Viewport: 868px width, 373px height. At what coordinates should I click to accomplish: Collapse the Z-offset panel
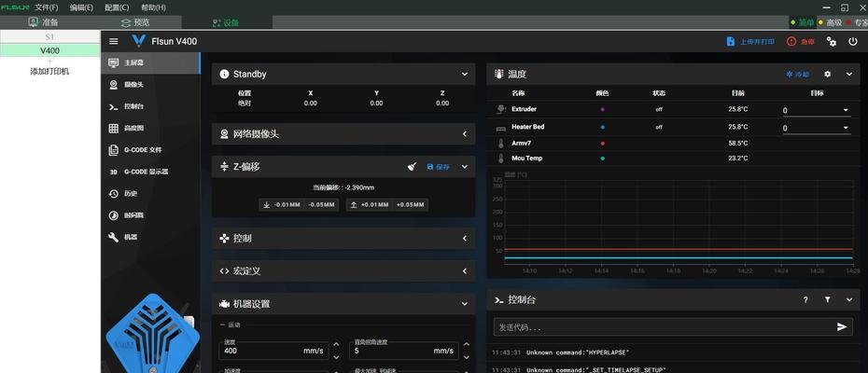465,167
